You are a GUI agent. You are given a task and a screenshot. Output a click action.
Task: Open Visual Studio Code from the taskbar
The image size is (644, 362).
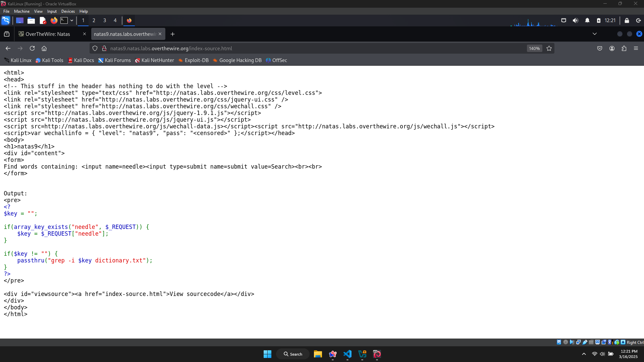[x=347, y=354]
